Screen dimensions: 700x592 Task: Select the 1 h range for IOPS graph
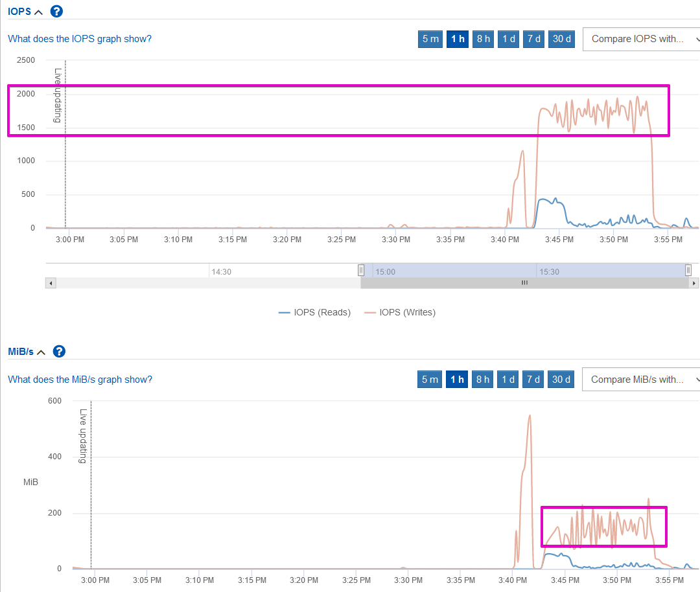[458, 39]
